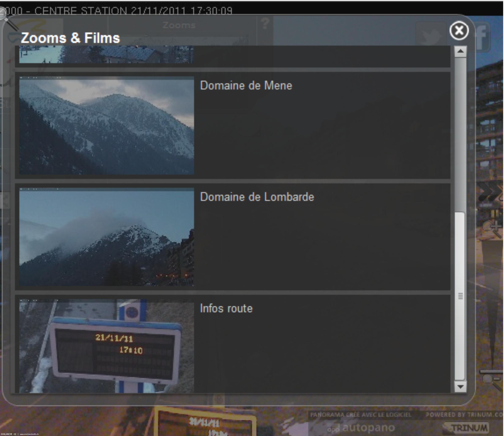Open the partially visible top thumbnail
Image resolution: width=504 pixels, height=436 pixels.
pyautogui.click(x=107, y=54)
